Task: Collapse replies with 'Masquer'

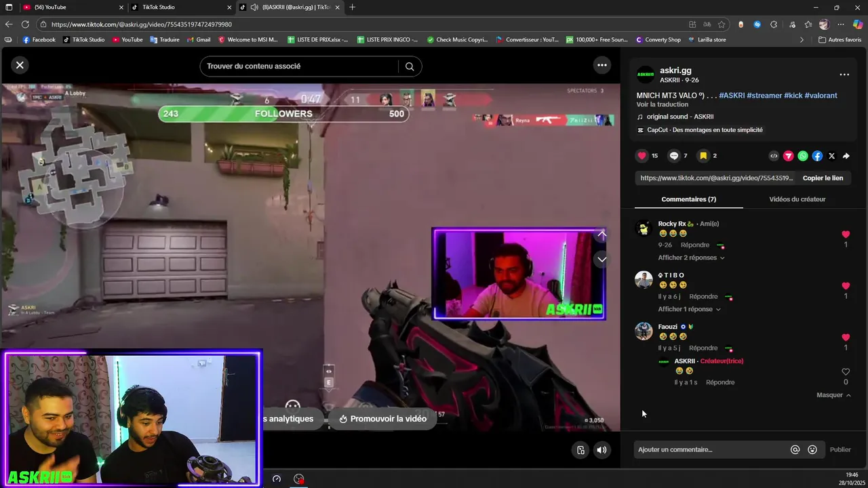Action: coord(833,395)
